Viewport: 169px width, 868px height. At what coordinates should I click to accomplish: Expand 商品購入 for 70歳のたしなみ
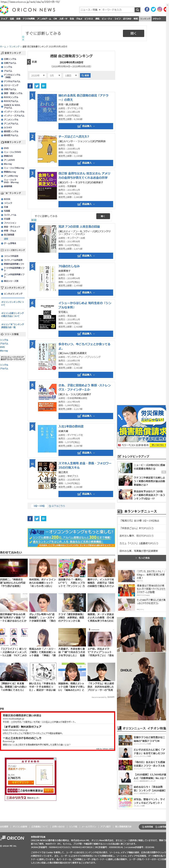[85, 292]
